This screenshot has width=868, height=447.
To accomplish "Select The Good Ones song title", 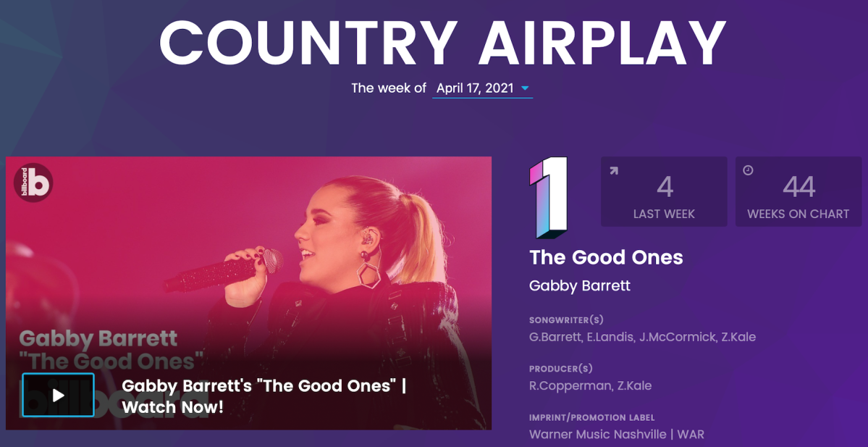I will pos(606,257).
